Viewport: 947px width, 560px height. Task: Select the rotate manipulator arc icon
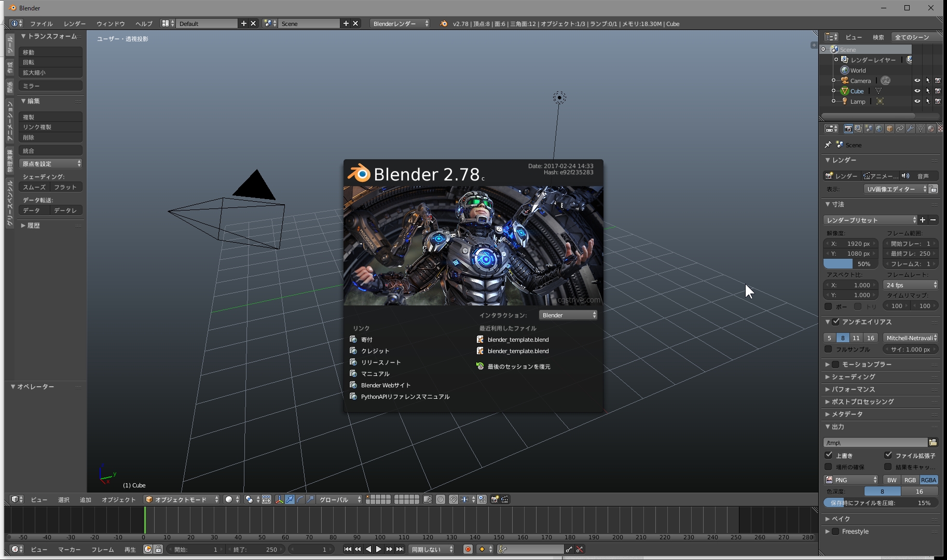point(300,499)
